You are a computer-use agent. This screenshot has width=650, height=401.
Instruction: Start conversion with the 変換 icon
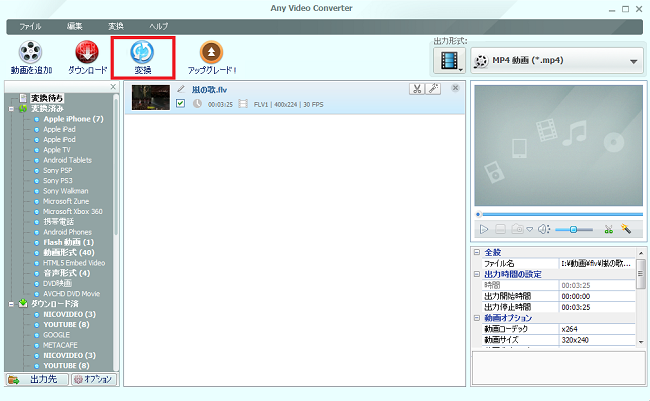click(142, 52)
